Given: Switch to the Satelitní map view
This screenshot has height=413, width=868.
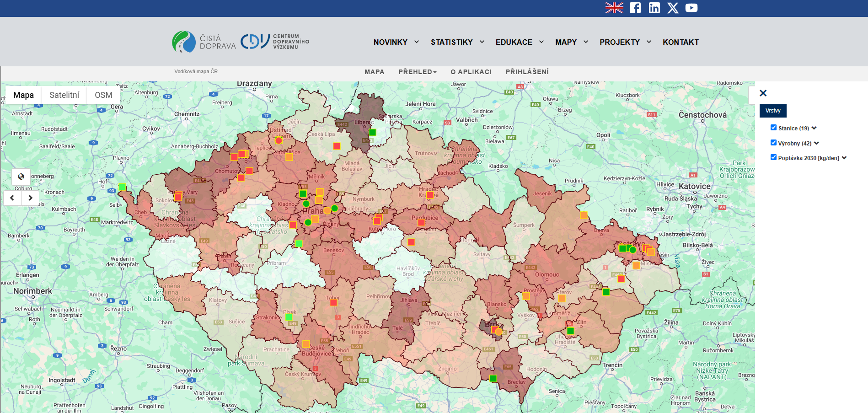Looking at the screenshot, I should click(x=64, y=95).
